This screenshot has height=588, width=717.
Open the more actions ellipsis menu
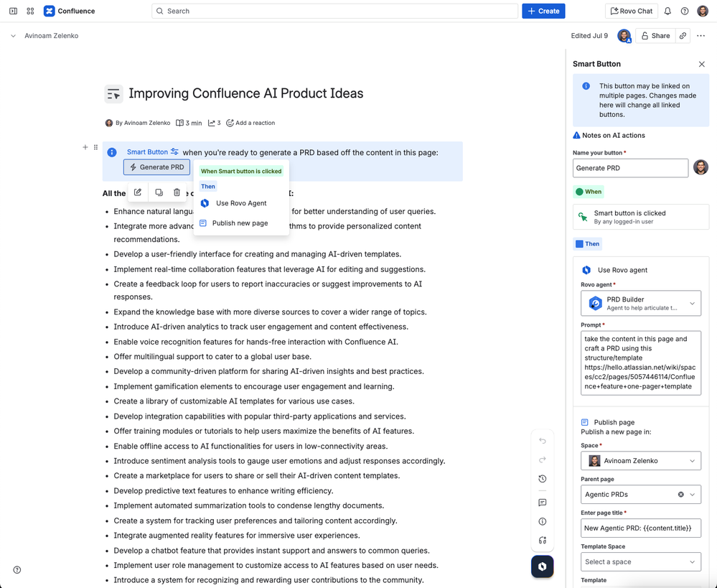[x=701, y=36]
